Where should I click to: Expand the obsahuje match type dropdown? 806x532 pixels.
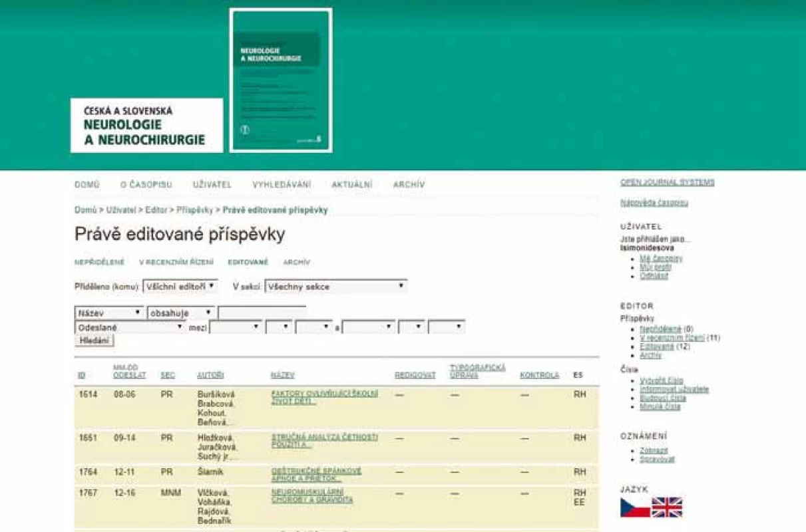[181, 313]
